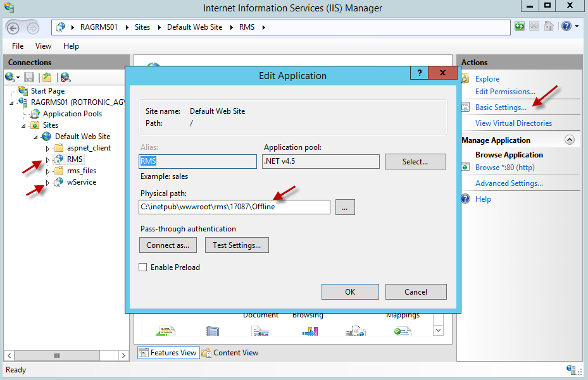
Task: Click View Virtual Directories link
Action: click(513, 123)
